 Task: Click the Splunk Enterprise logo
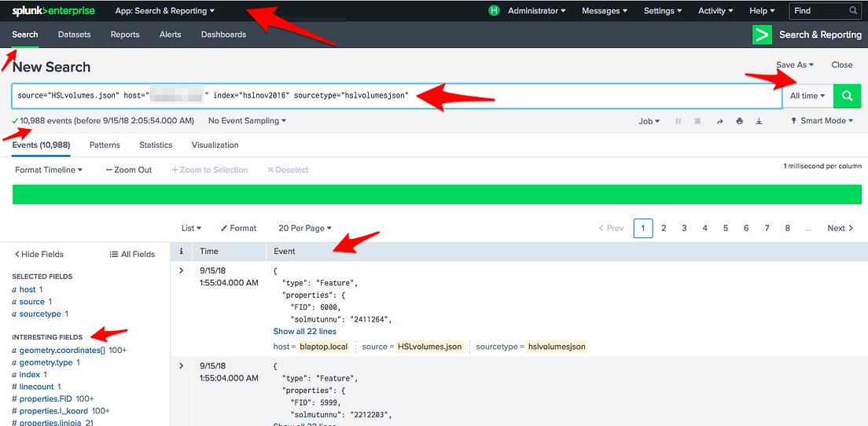[53, 10]
